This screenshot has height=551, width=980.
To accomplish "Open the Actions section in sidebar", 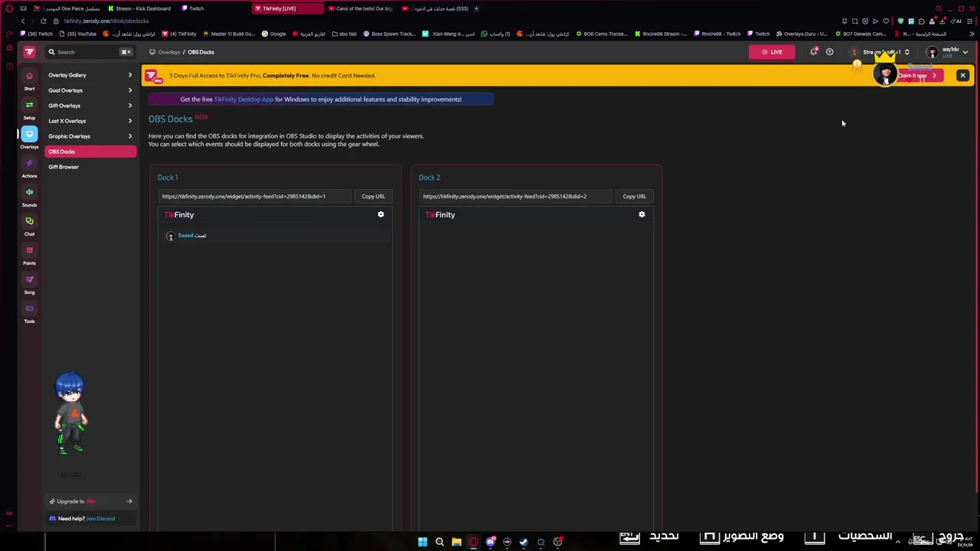I will (29, 167).
